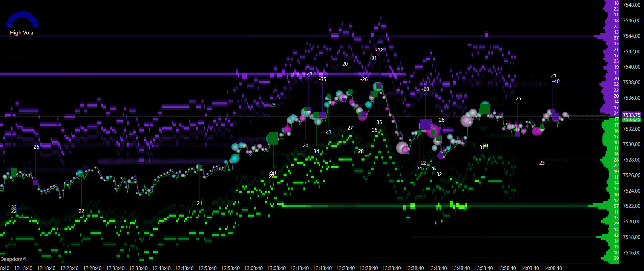
Task: Click the 7540,00 price axis label
Action: click(632, 67)
